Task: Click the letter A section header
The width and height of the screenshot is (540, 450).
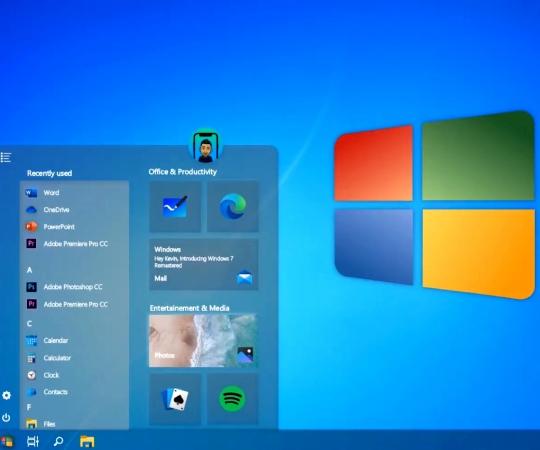Action: [x=29, y=270]
